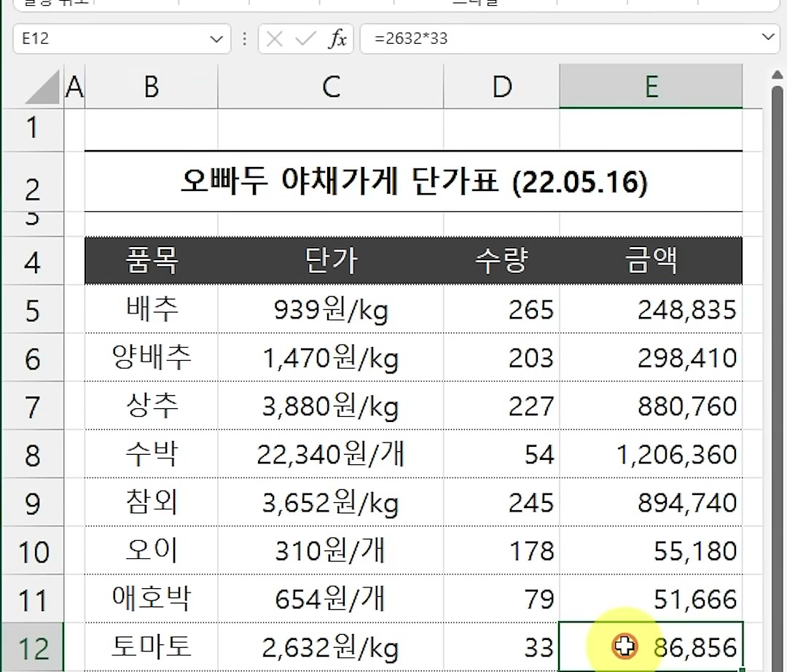Select row 6 header
The height and width of the screenshot is (672, 787).
pyautogui.click(x=32, y=357)
